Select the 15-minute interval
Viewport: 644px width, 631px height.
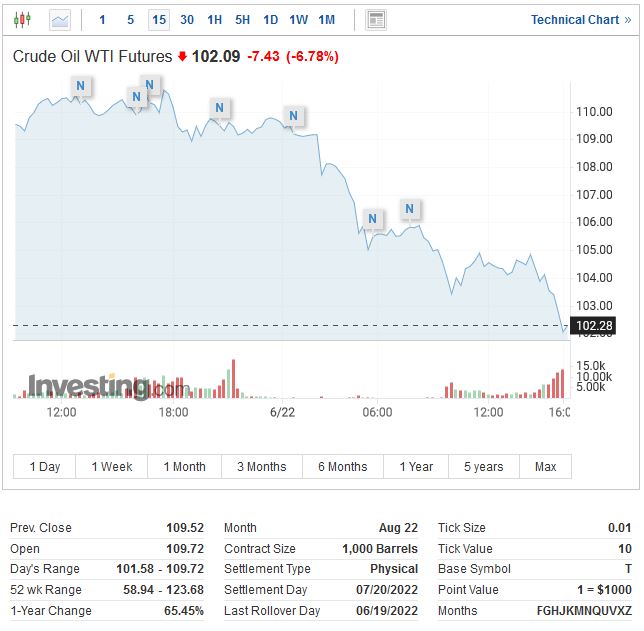coord(159,19)
